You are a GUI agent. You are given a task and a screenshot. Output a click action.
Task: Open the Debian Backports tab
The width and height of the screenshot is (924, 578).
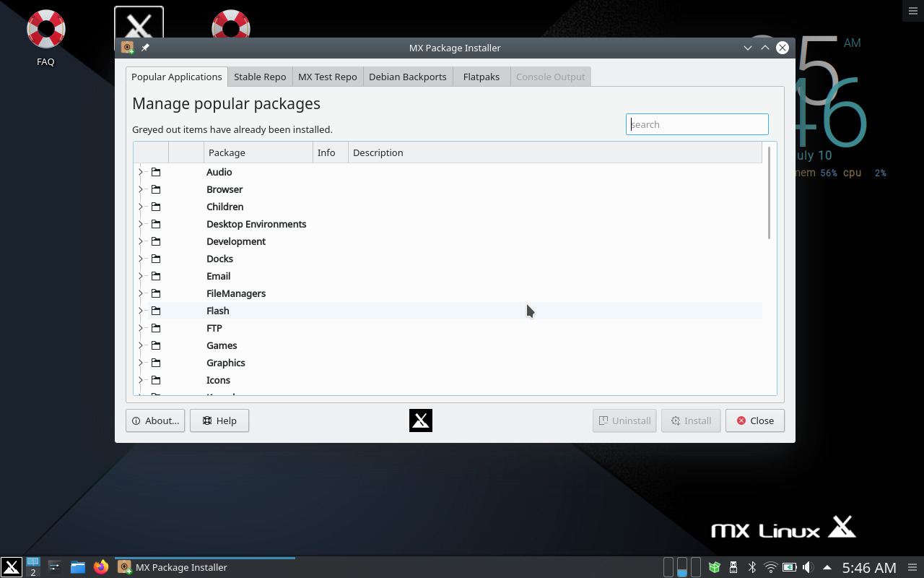(408, 76)
